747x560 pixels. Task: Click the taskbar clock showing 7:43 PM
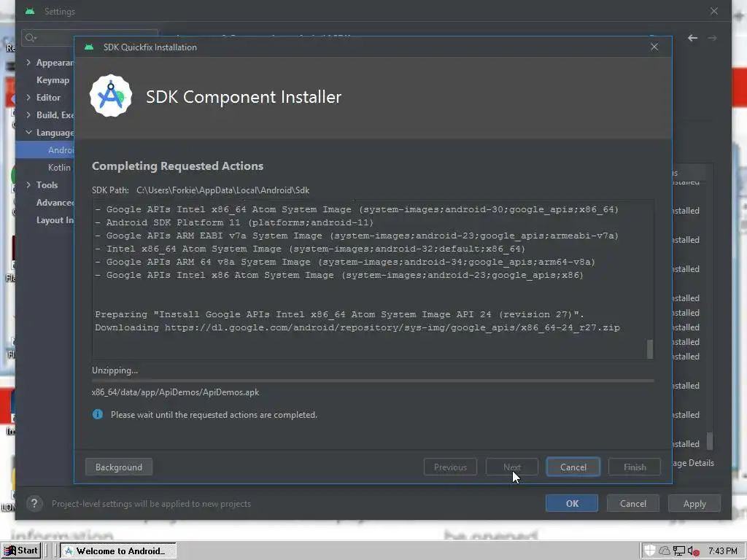tap(723, 551)
